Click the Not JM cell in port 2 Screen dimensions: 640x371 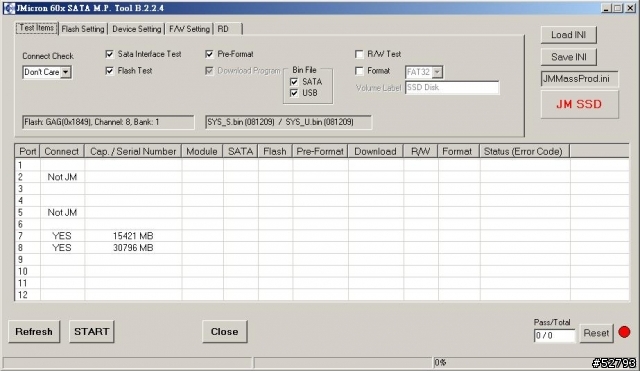click(62, 177)
